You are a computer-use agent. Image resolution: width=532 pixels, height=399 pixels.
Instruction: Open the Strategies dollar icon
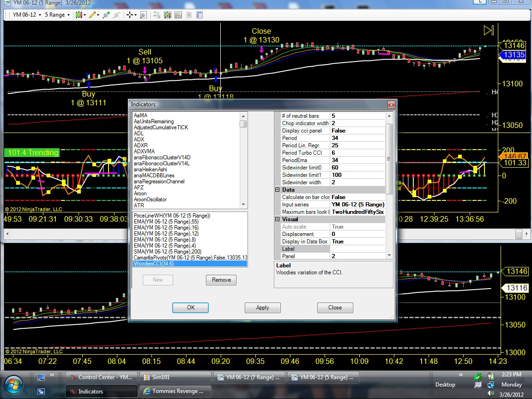pyautogui.click(x=189, y=15)
